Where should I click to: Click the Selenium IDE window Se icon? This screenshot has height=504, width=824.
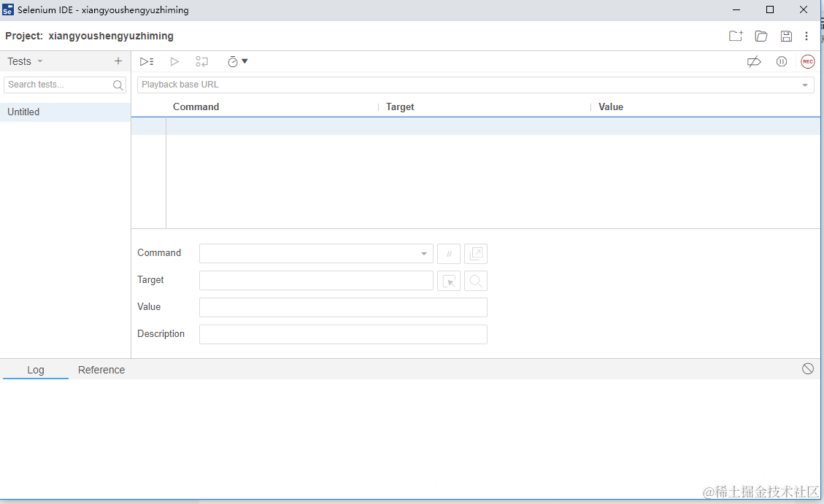pyautogui.click(x=8, y=10)
